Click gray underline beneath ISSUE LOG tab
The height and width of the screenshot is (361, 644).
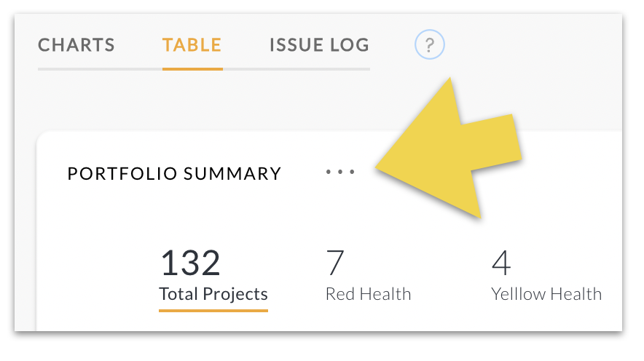click(x=319, y=69)
